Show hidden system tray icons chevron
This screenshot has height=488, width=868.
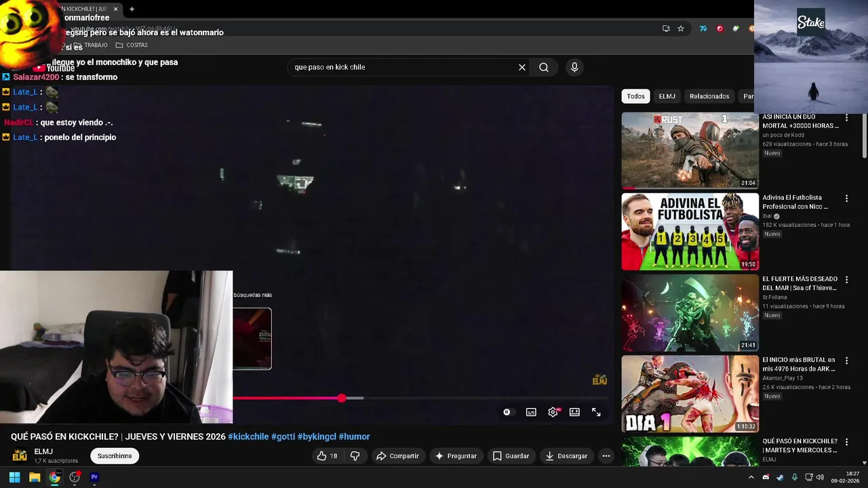(751, 477)
